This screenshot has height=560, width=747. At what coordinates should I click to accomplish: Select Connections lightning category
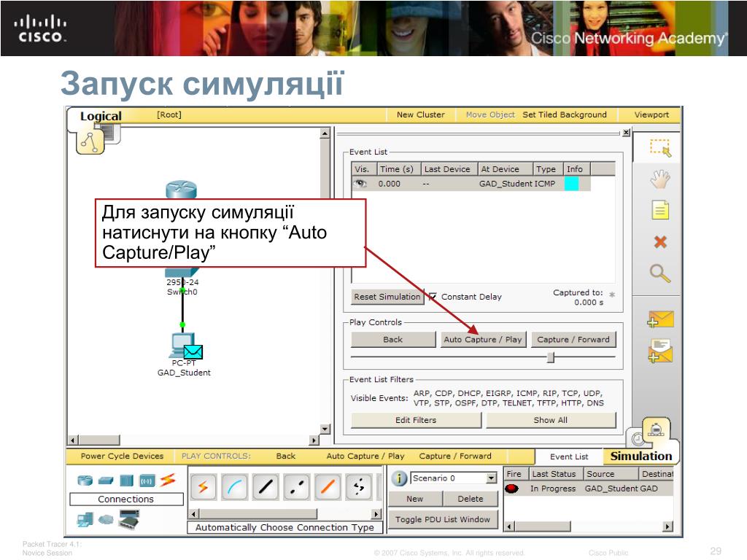(168, 480)
